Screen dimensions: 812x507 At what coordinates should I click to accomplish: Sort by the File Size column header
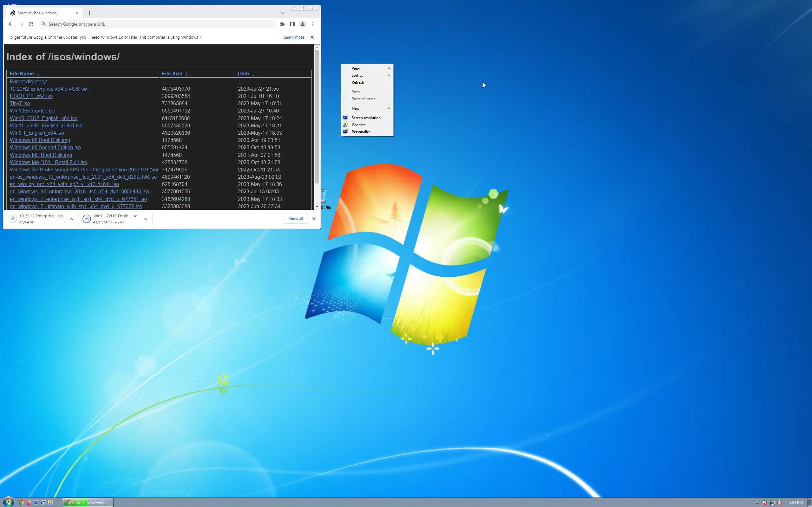click(172, 74)
